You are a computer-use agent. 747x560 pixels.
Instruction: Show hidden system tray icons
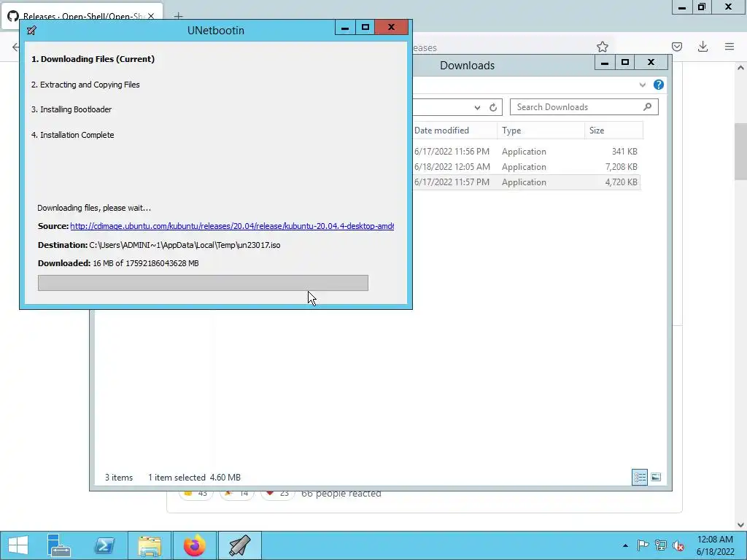625,545
